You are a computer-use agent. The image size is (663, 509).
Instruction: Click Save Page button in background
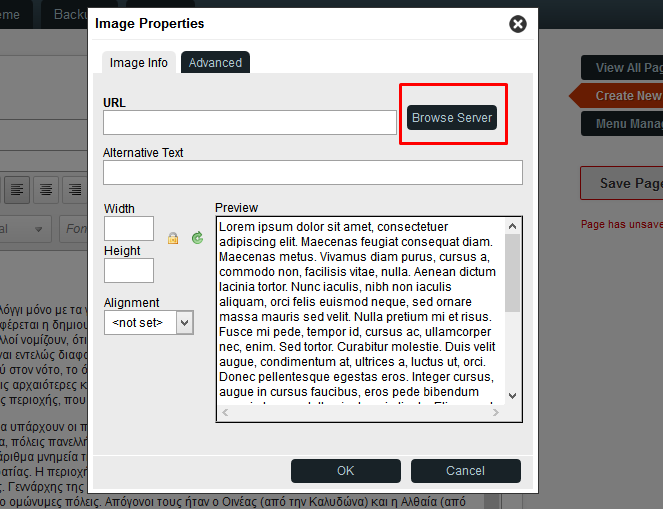pyautogui.click(x=622, y=183)
